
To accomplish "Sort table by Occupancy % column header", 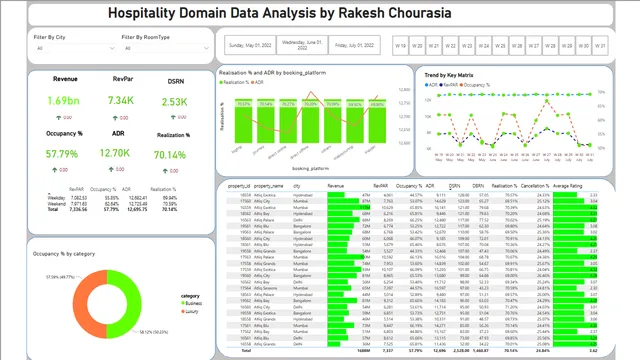I will click(x=409, y=186).
